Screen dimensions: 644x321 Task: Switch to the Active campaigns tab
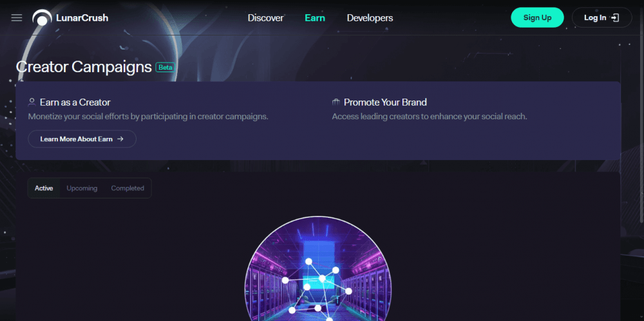coord(44,188)
